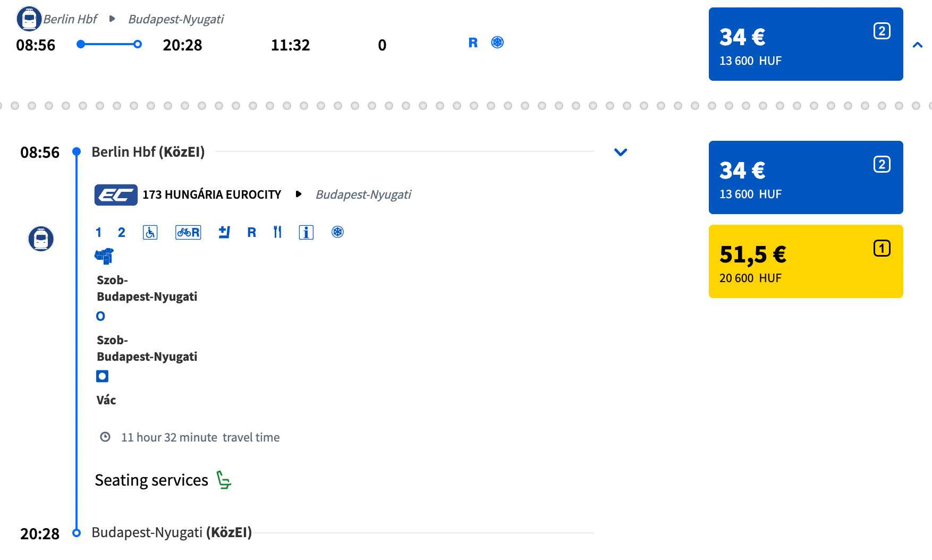Viewport: 932px width, 560px height.
Task: Click the bicycle reservation icon
Action: [x=188, y=232]
